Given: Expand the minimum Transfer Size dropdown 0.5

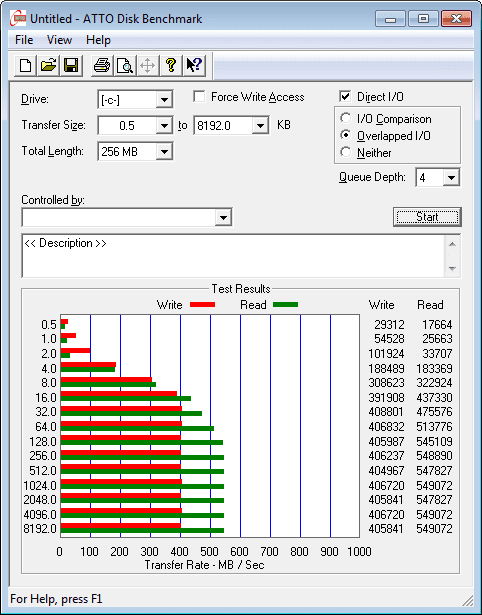Looking at the screenshot, I should pos(164,126).
